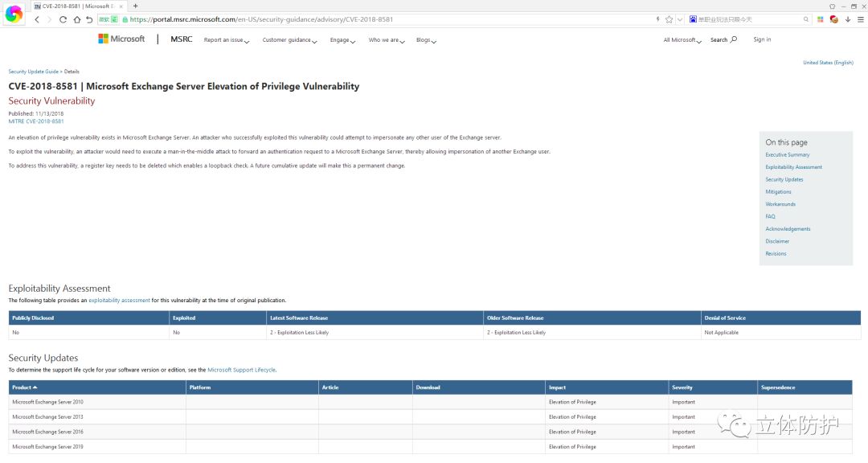The width and height of the screenshot is (868, 463).
Task: Close the CVE-2018-8581 tab
Action: pyautogui.click(x=121, y=6)
